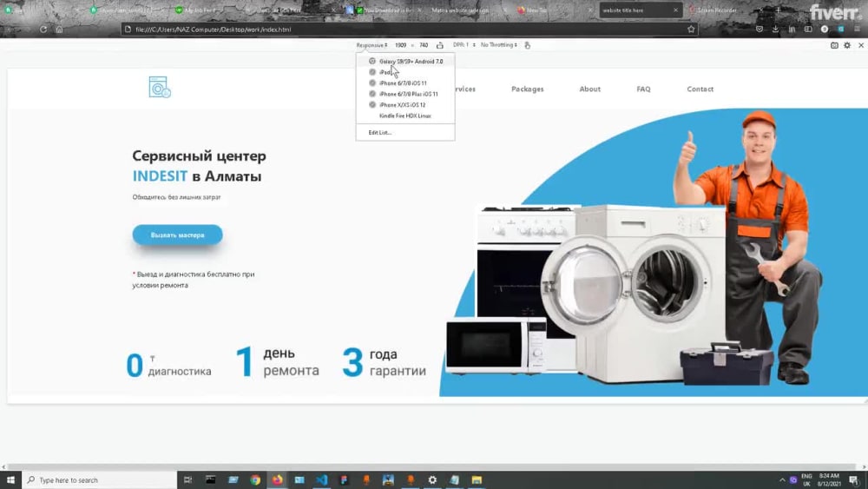Open the terminal app on the taskbar
Viewport: 868px width, 489px height.
coord(210,479)
